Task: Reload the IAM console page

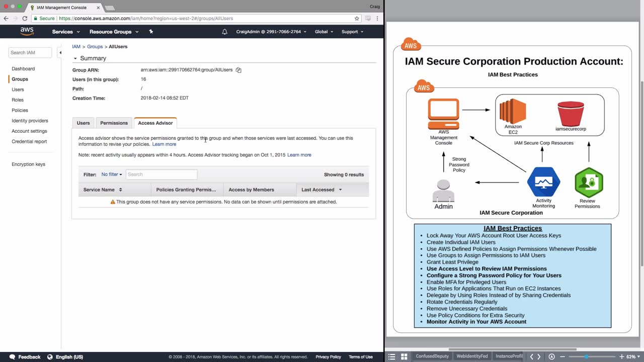Action: pyautogui.click(x=25, y=19)
